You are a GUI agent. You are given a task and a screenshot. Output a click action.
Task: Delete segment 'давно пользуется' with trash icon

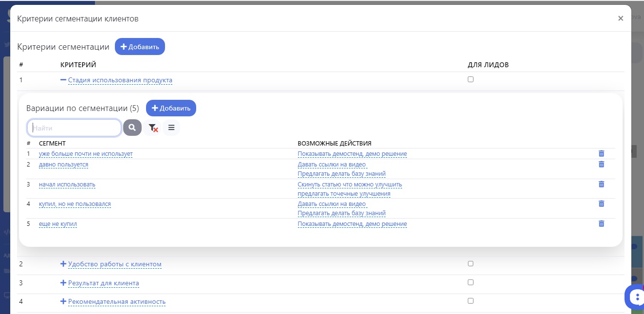[x=601, y=164]
